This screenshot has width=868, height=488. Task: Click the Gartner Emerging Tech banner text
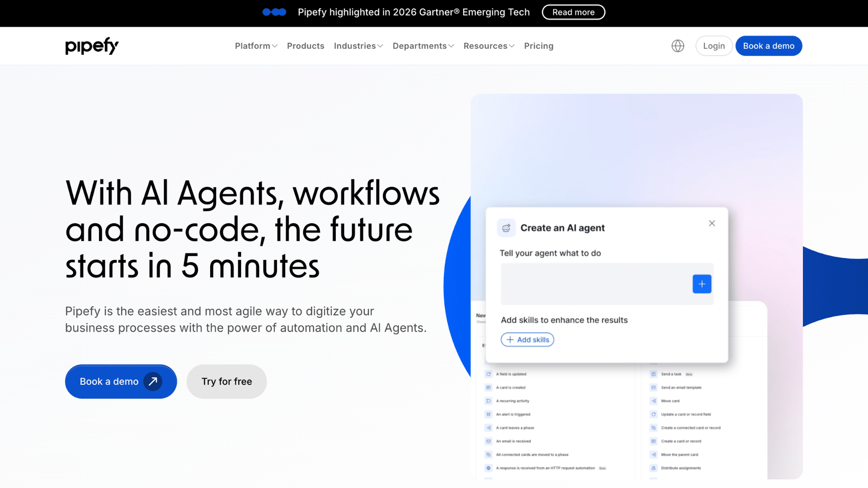(414, 12)
